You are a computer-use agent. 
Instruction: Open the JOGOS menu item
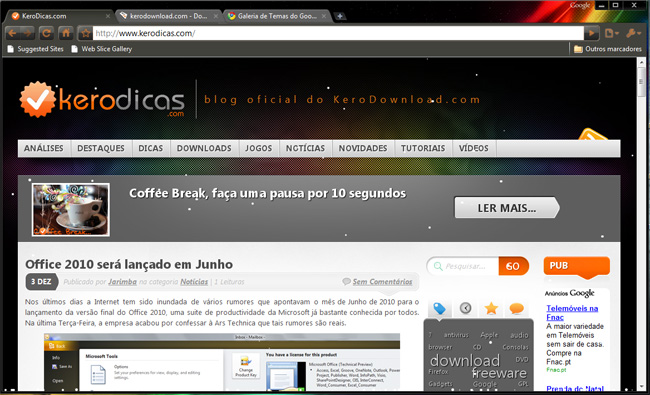pyautogui.click(x=259, y=148)
